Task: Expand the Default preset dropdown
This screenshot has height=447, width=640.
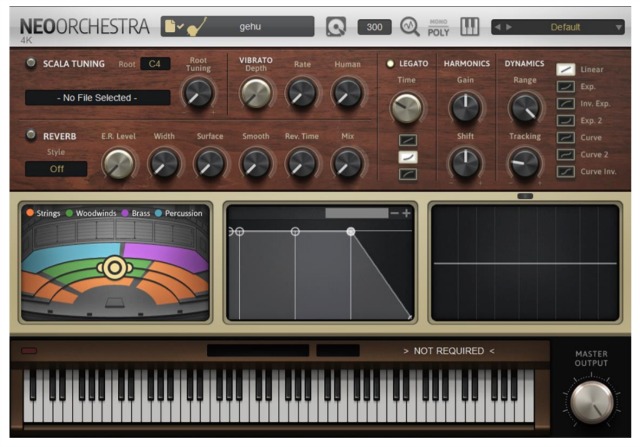Action: [619, 27]
